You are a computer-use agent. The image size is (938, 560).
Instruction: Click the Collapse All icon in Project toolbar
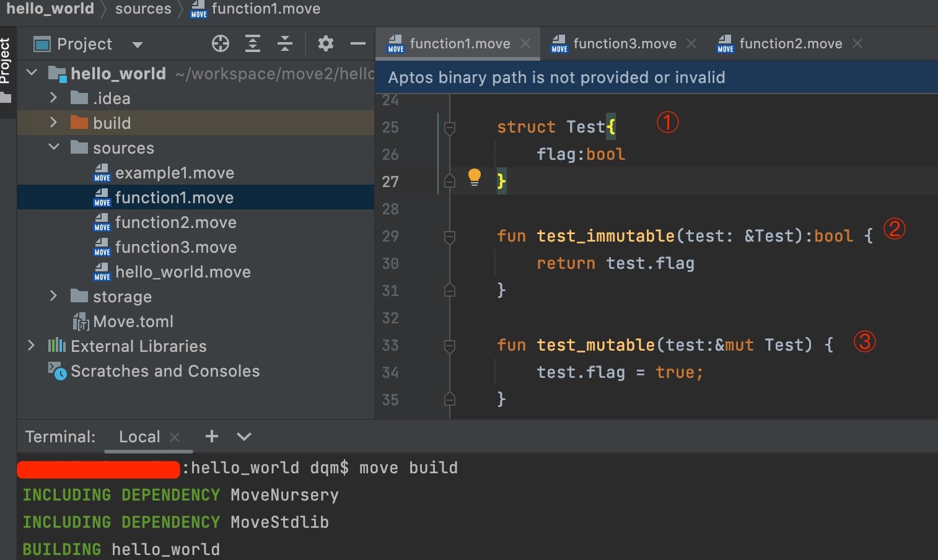[285, 43]
